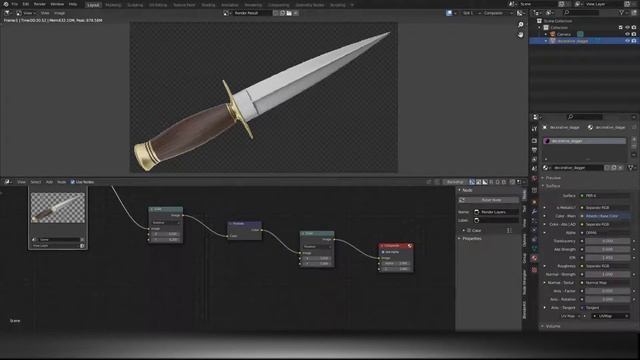Toggle visibility eye for decorative_dagger in outliner
The width and height of the screenshot is (640, 360).
[x=627, y=41]
